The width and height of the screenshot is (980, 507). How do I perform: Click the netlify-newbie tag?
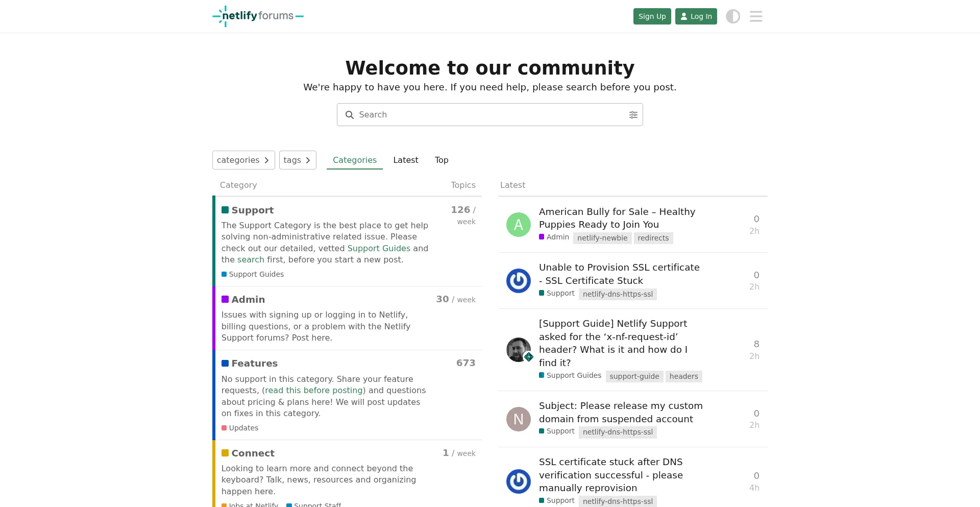pos(602,238)
